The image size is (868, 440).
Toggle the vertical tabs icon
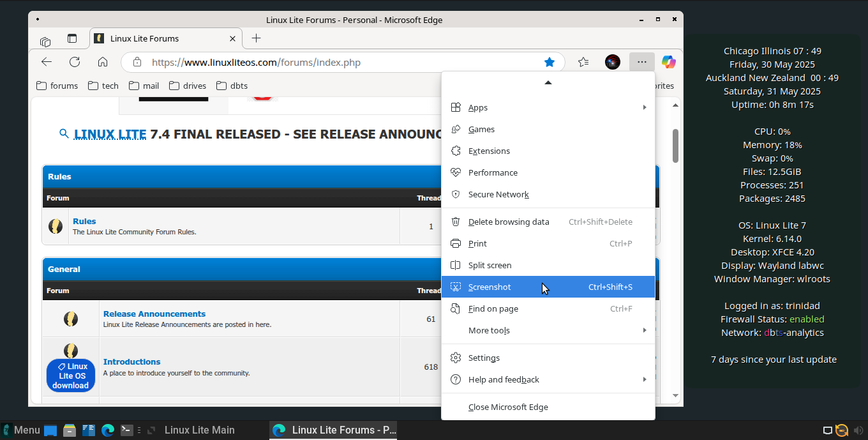coord(72,38)
